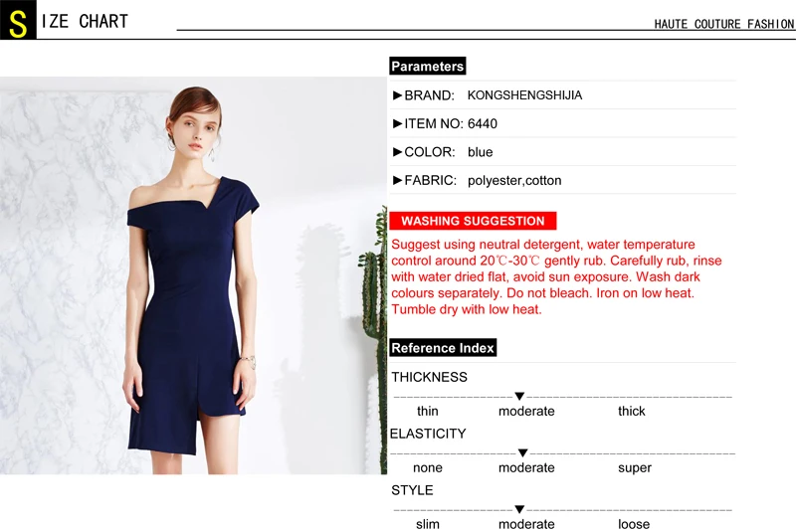
Task: Click the ELASTICITY scale triangle marker
Action: click(x=523, y=452)
